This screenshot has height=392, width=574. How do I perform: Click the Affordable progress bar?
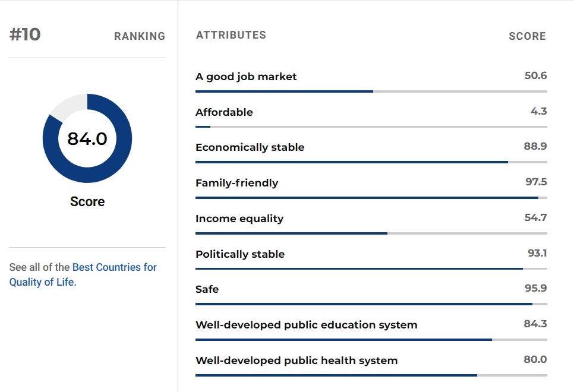tap(371, 127)
